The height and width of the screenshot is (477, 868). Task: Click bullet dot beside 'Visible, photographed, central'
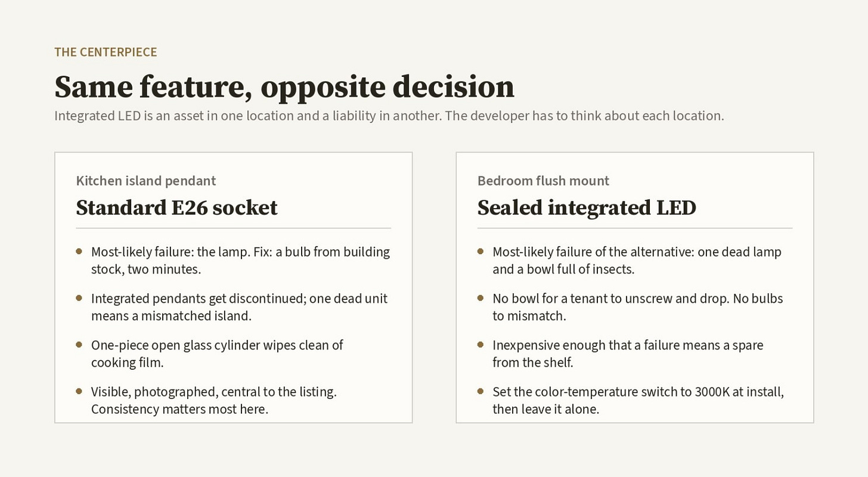click(x=79, y=391)
